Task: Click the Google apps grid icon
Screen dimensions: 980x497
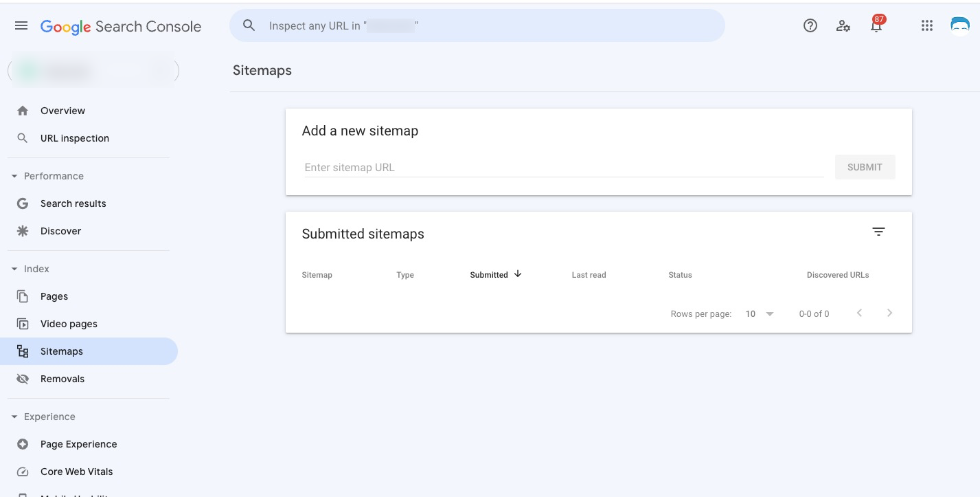Action: [x=926, y=25]
